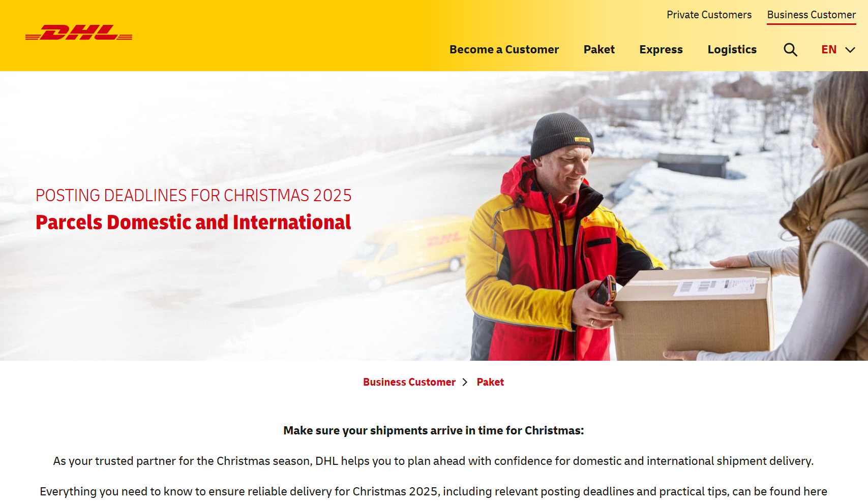Screen dimensions: 868x503
Task: Open the Express navigation menu
Action: click(661, 50)
